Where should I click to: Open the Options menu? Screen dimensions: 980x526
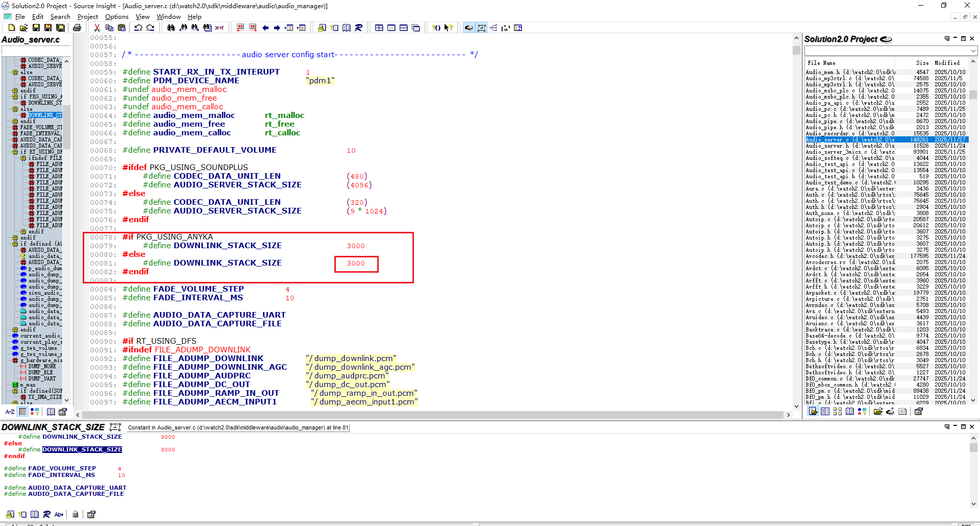click(116, 17)
